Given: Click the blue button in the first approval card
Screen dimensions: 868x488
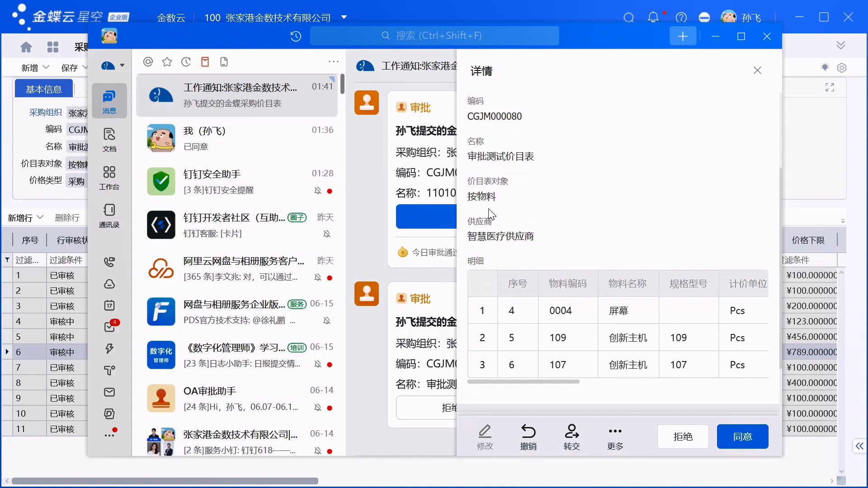Looking at the screenshot, I should click(x=426, y=216).
